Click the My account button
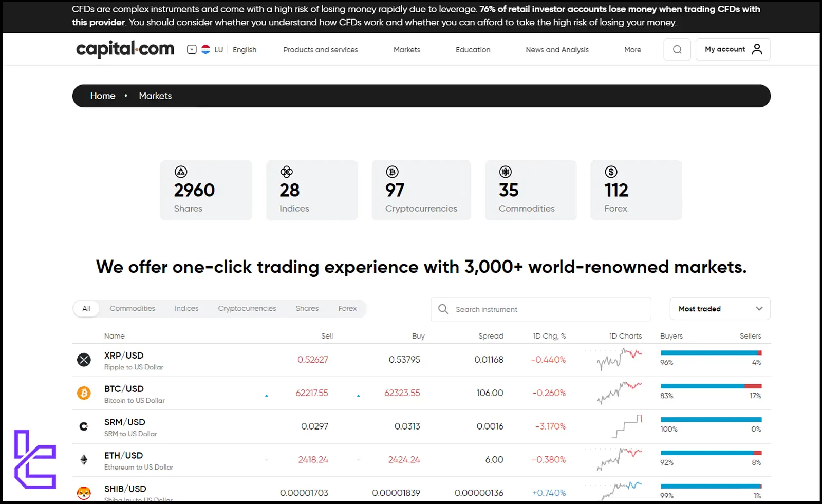This screenshot has width=822, height=504. pyautogui.click(x=733, y=49)
